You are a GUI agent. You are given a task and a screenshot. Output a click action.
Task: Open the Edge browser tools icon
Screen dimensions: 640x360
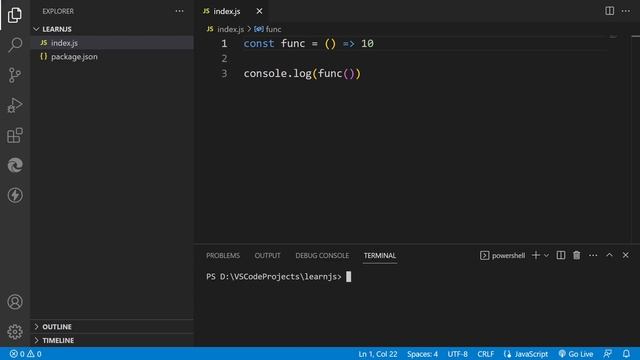click(x=15, y=165)
